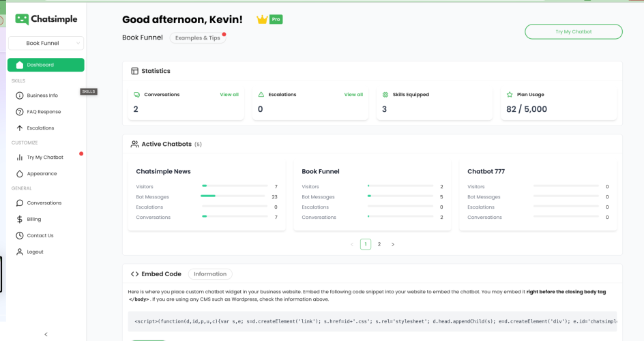Click the Active Chatbots people icon
This screenshot has width=644, height=341.
tap(134, 144)
